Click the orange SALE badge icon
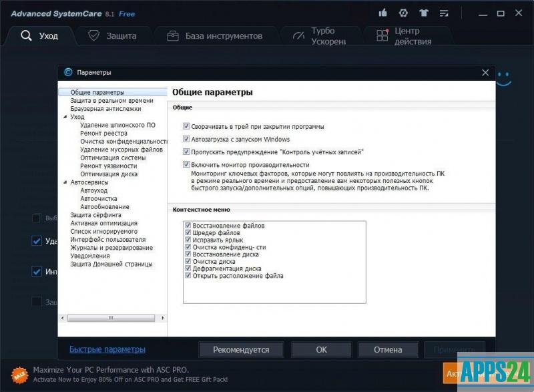 (x=19, y=375)
